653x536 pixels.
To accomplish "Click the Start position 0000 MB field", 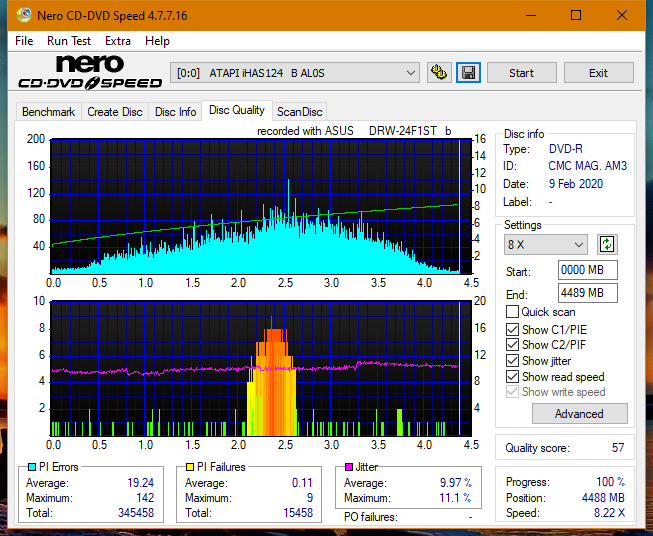I will pyautogui.click(x=587, y=270).
